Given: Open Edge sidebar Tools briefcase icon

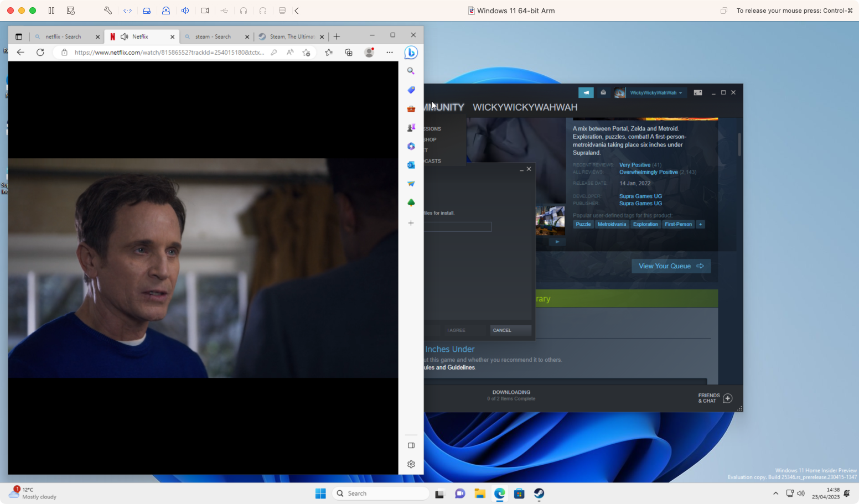Looking at the screenshot, I should pos(411,108).
